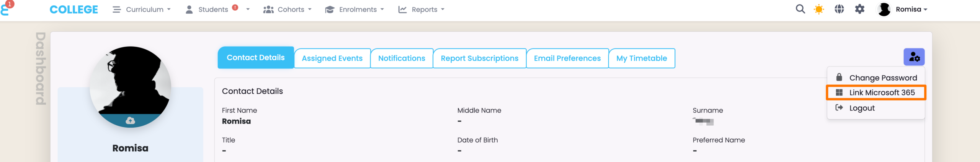Open the settings gear icon
The height and width of the screenshot is (162, 980).
pyautogui.click(x=860, y=9)
